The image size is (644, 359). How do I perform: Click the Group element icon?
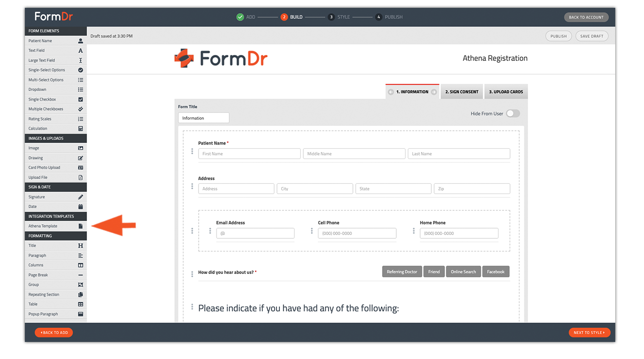(x=81, y=285)
